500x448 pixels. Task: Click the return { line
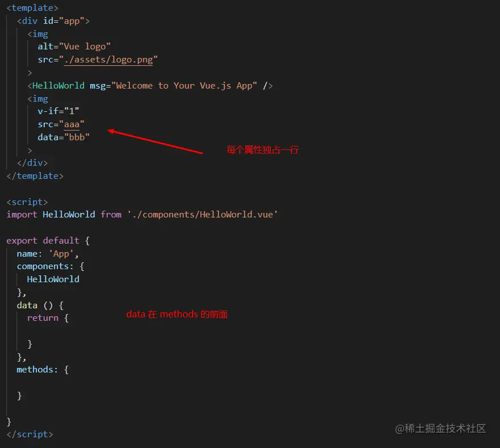(48, 318)
